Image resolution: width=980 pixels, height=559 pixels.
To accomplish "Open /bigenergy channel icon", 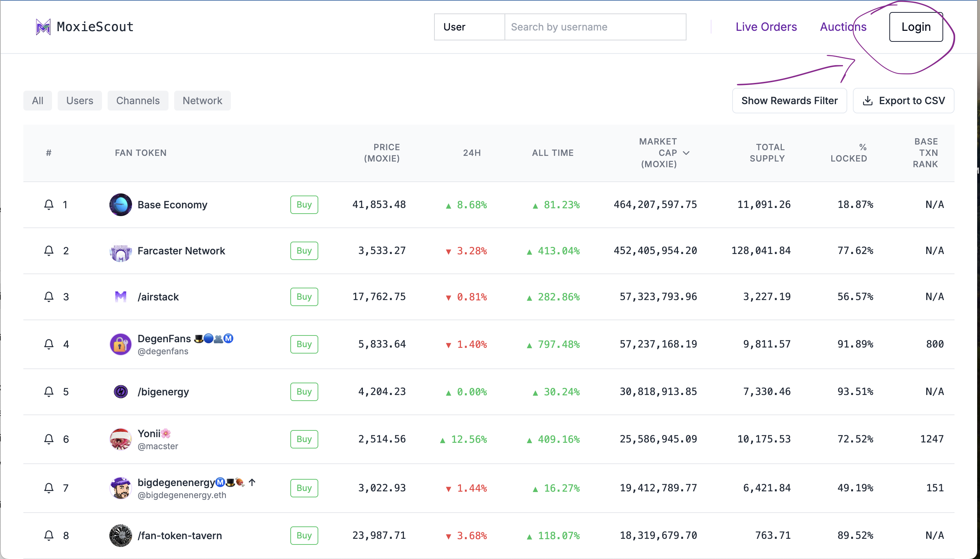I will (120, 391).
